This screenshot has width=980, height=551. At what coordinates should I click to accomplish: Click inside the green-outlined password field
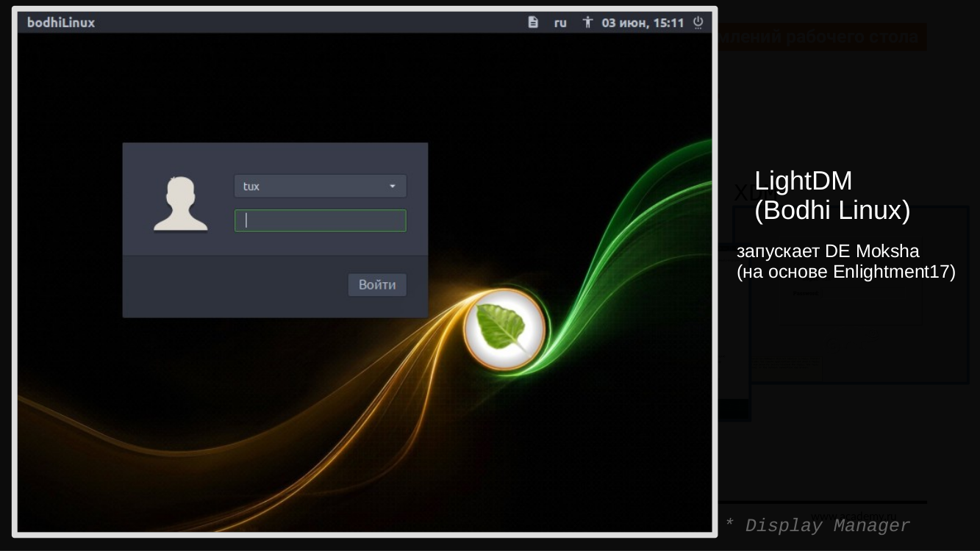[x=320, y=220]
